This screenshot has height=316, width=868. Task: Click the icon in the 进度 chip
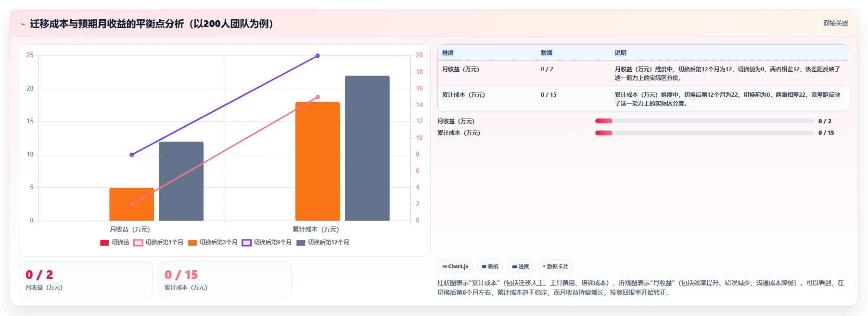514,266
